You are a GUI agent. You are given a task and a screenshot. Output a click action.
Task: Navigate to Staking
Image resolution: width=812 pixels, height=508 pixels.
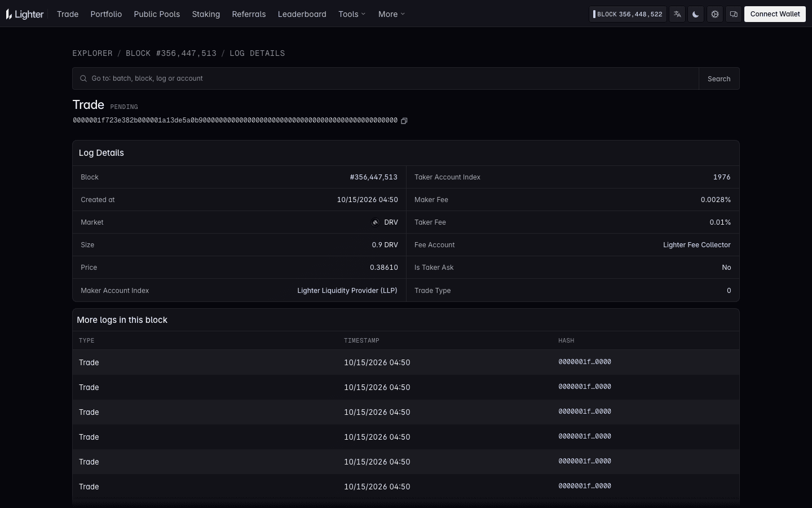click(x=206, y=14)
